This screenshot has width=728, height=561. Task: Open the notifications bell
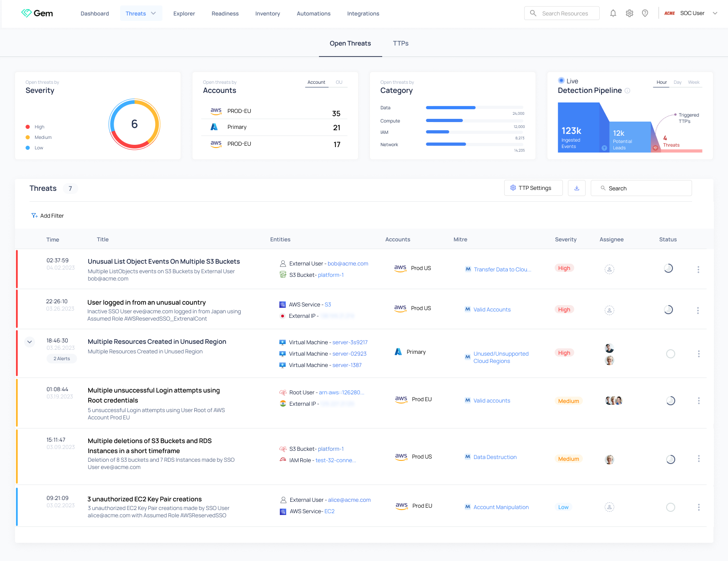[x=613, y=13]
